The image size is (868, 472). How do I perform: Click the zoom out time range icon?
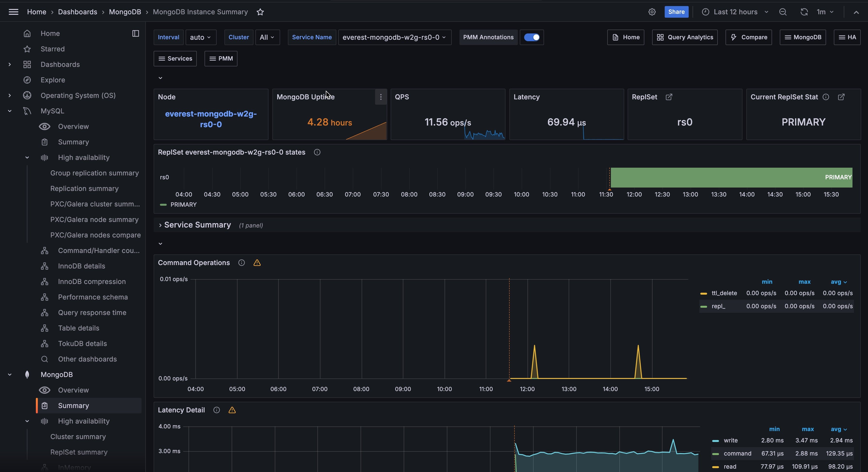pos(783,12)
